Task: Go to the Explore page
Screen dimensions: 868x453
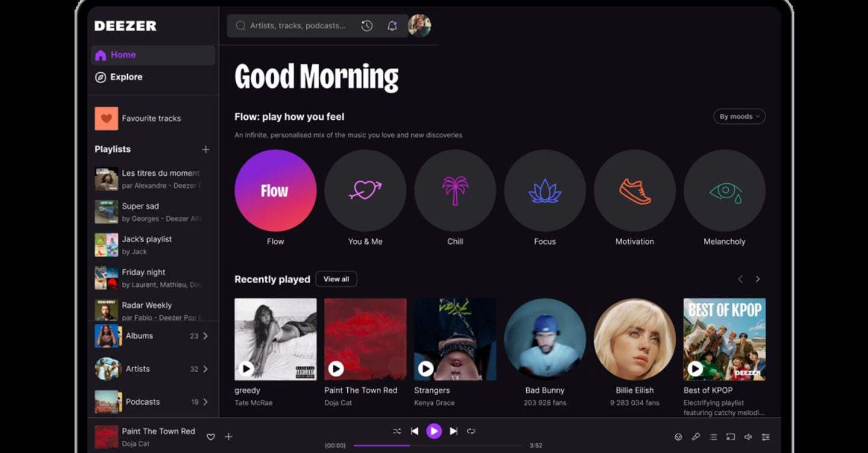Action: tap(126, 77)
